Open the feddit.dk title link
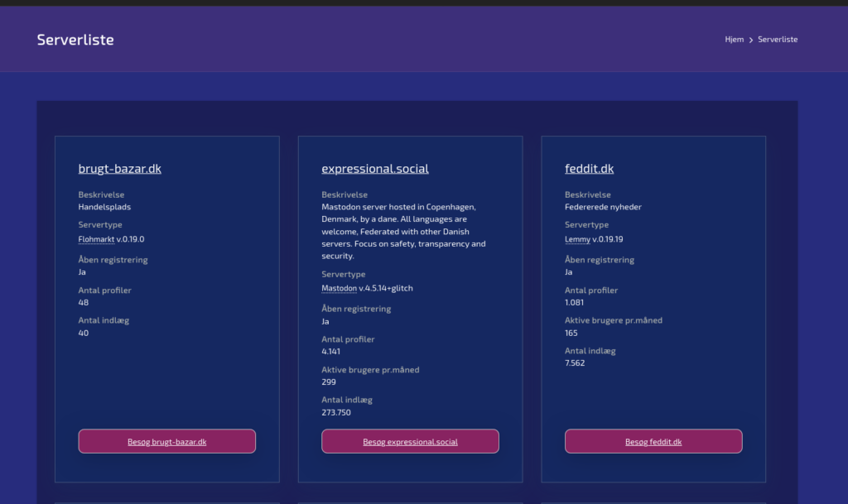 [589, 169]
